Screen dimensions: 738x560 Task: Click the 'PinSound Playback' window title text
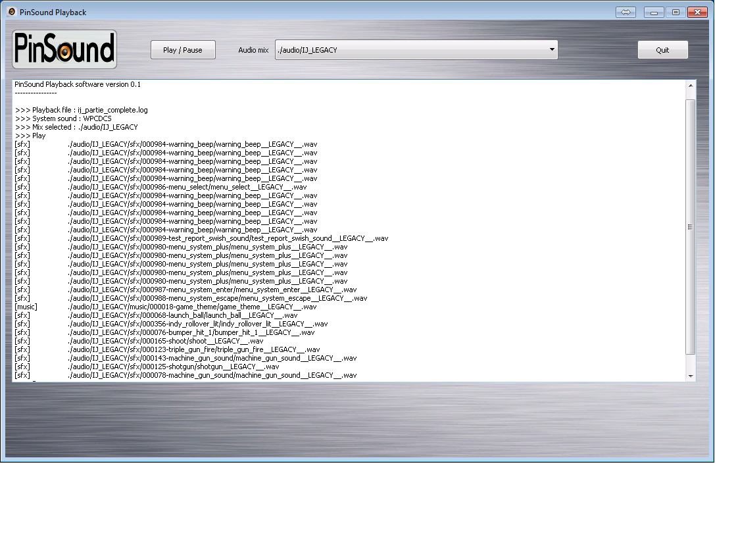point(53,13)
